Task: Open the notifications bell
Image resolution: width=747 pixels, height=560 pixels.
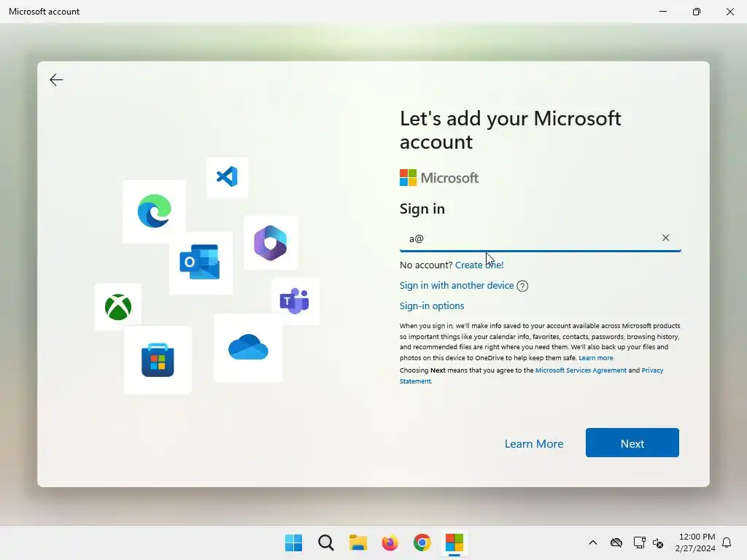Action: coord(727,542)
